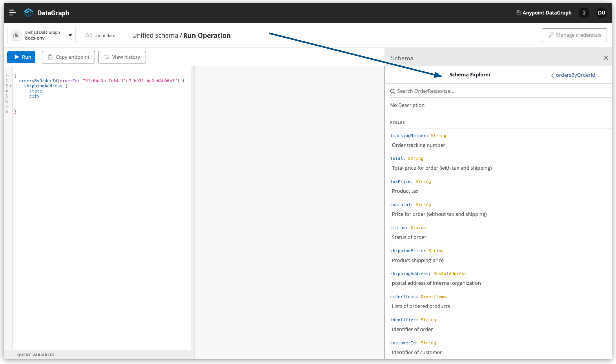The image size is (616, 364).
Task: Open the Unified Data Graph environment dropdown
Action: point(70,35)
